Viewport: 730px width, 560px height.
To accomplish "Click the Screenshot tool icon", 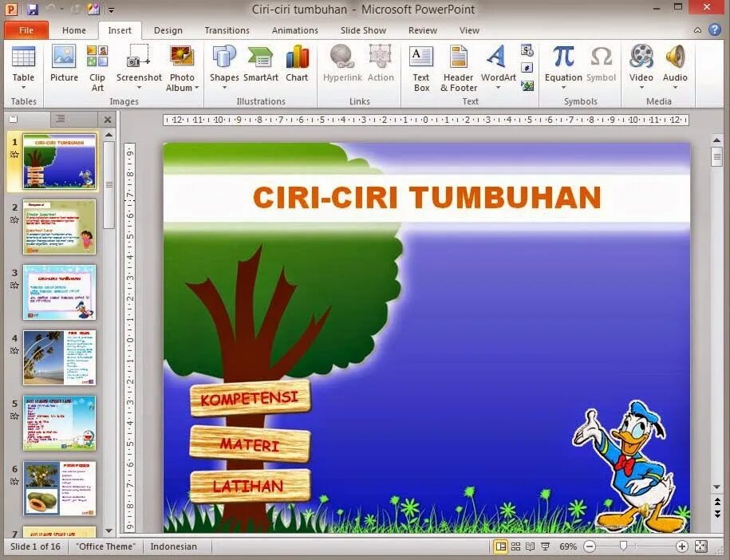I will (x=138, y=56).
